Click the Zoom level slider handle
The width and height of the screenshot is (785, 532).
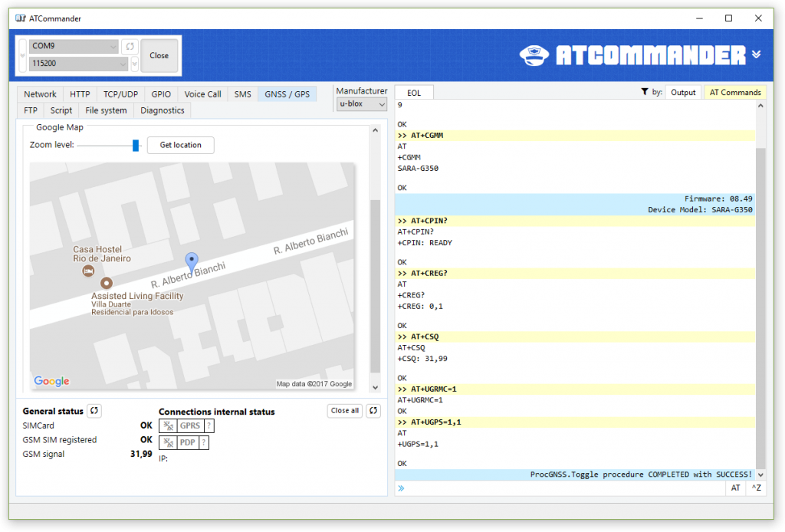point(135,145)
